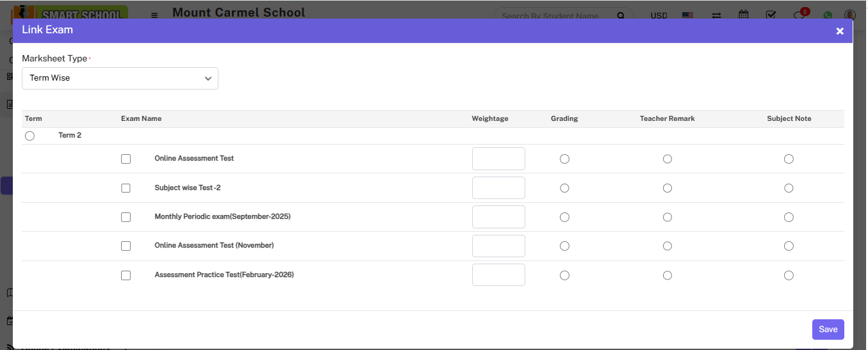Open the USD currency selector
The width and height of the screenshot is (868, 350).
(x=659, y=15)
